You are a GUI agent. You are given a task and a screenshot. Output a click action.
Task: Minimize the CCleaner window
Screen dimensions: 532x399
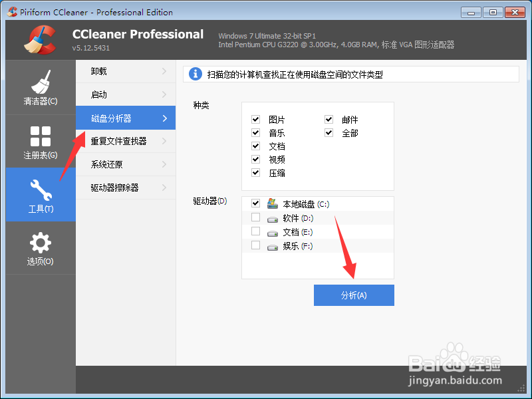pyautogui.click(x=471, y=13)
